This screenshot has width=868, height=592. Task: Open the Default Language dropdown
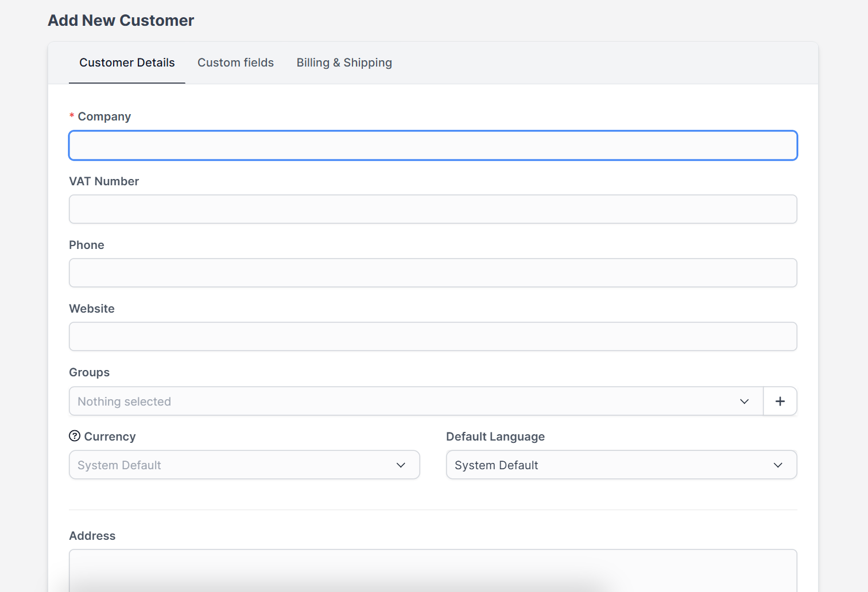point(621,465)
